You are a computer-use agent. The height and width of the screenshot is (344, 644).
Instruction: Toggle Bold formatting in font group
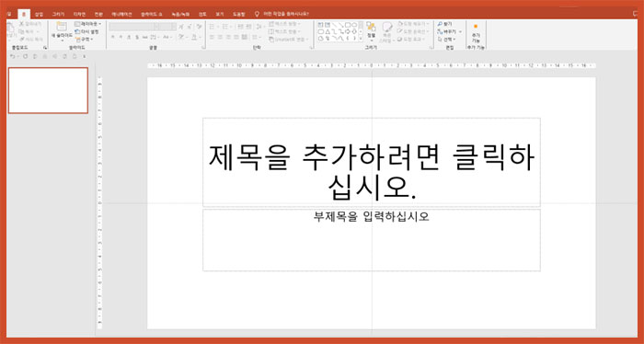pos(112,37)
